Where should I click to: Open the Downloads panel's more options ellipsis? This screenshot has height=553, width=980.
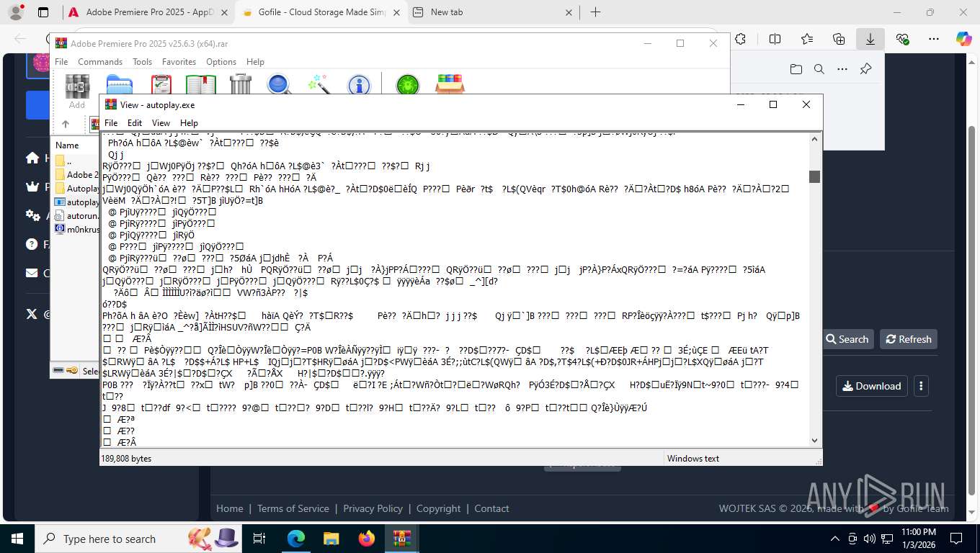coord(842,69)
